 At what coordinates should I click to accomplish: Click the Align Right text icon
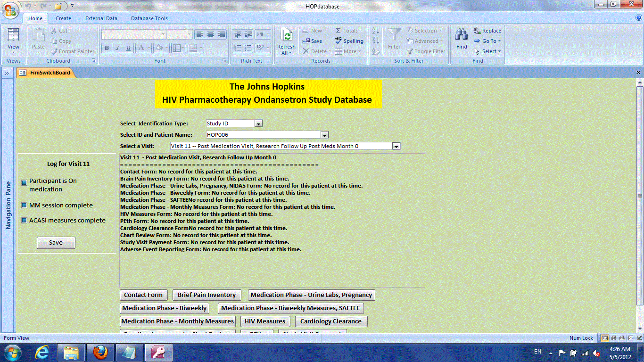click(x=222, y=34)
